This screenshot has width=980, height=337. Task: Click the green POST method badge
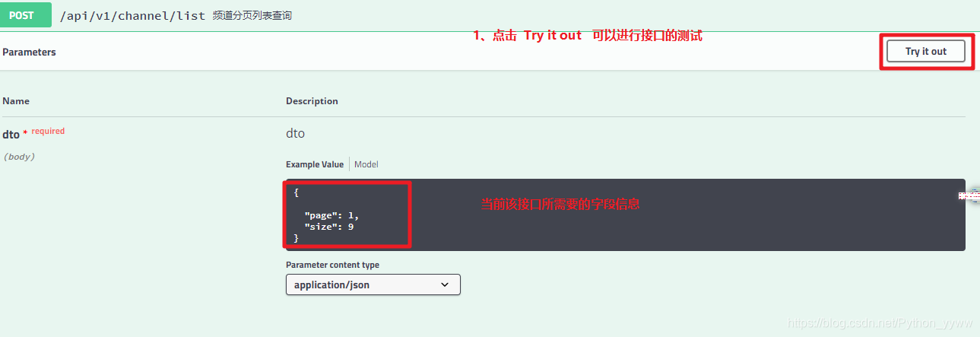click(x=24, y=14)
